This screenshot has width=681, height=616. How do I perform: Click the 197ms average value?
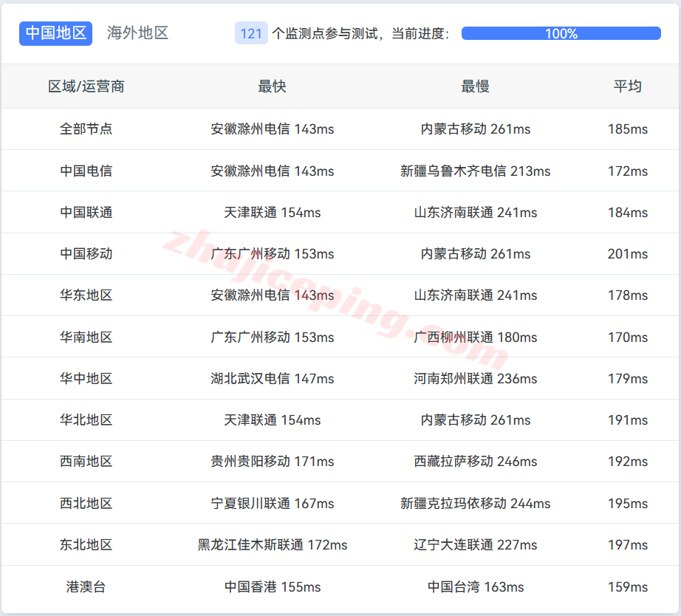tap(628, 545)
